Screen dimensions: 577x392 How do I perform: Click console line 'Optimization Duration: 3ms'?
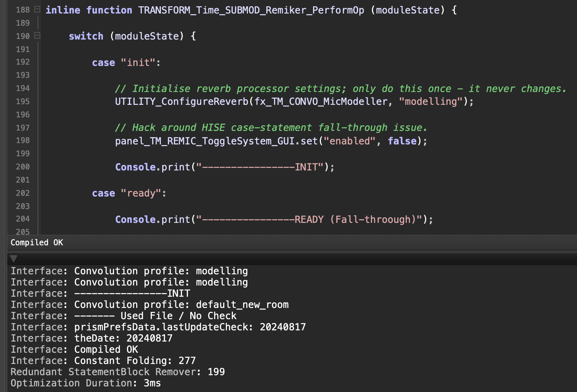coord(86,383)
